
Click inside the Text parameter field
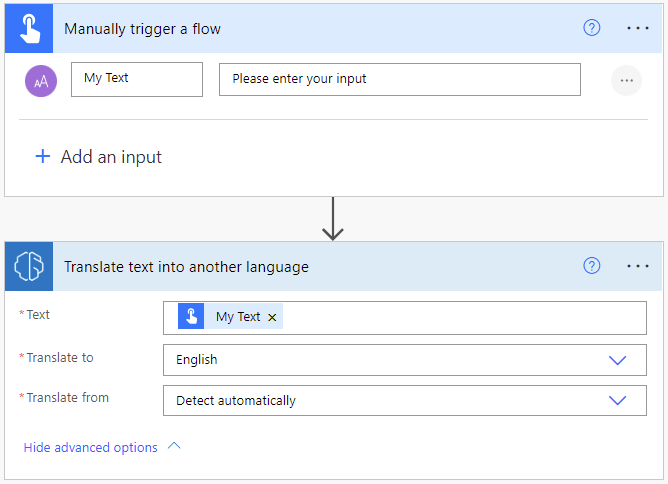(x=460, y=318)
